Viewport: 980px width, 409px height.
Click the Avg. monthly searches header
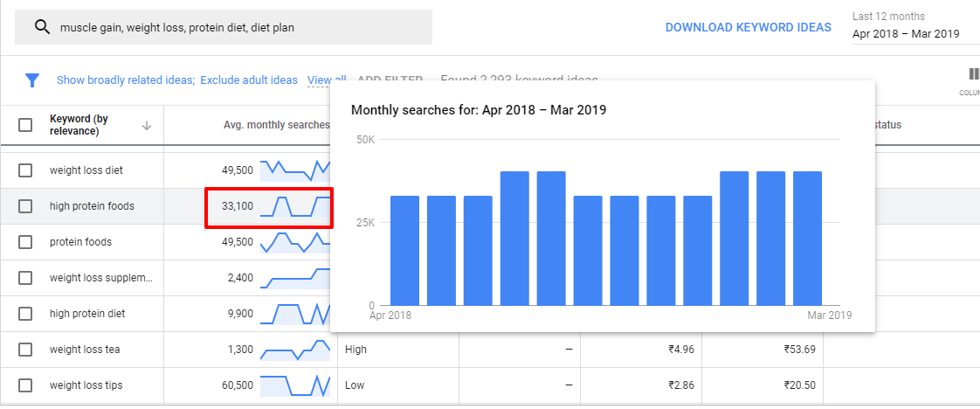pos(276,125)
